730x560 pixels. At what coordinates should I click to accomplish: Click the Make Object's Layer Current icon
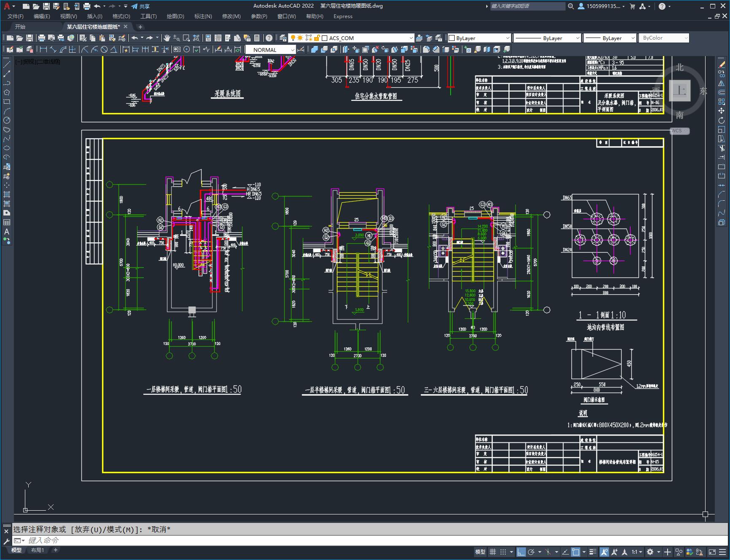tap(419, 38)
